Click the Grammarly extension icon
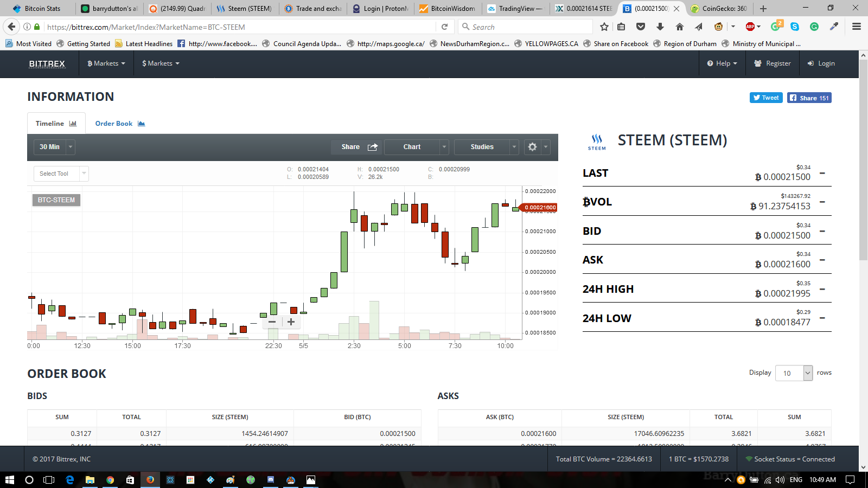This screenshot has width=868, height=488. coord(814,27)
